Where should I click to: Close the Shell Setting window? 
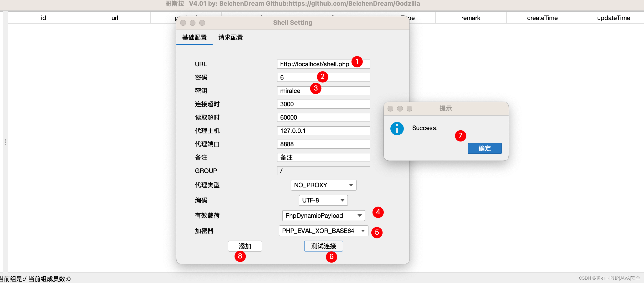[183, 23]
